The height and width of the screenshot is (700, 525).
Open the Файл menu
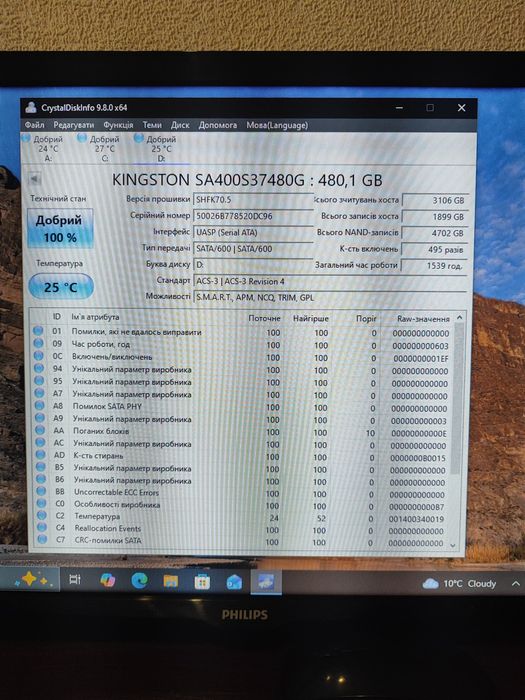click(34, 125)
